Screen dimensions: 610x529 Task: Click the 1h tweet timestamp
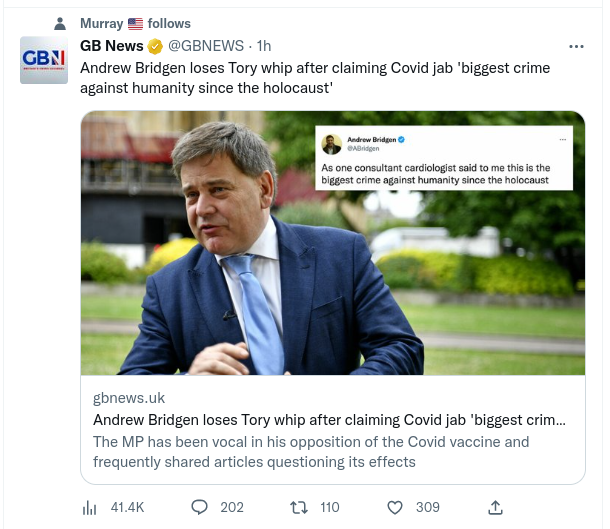coord(264,46)
